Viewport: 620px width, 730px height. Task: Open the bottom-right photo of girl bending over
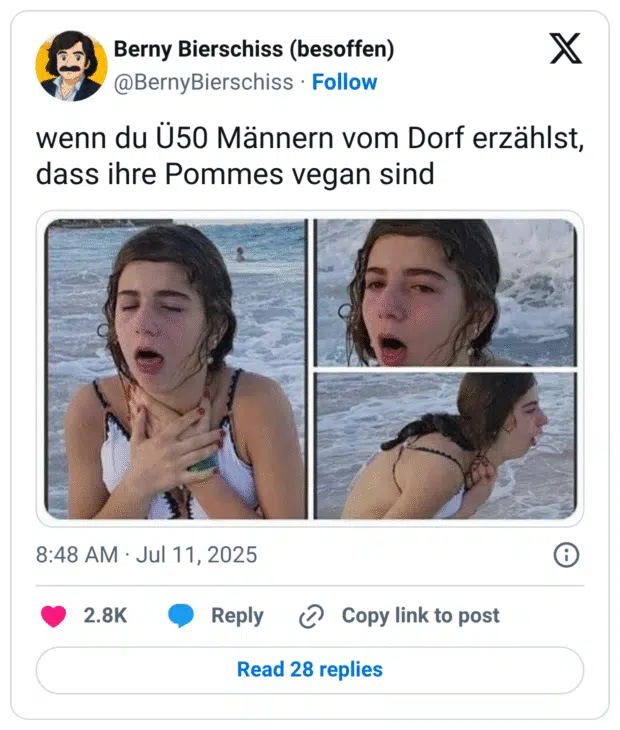(445, 445)
